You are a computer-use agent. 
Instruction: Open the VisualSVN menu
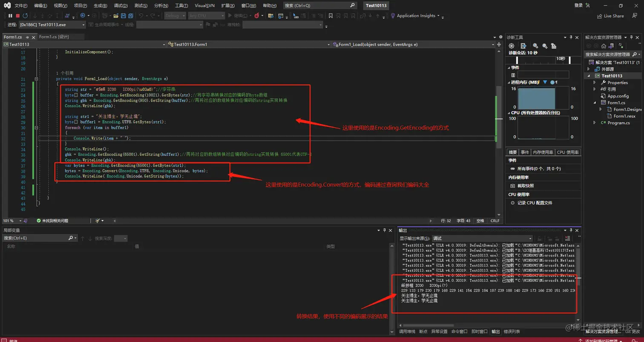204,6
